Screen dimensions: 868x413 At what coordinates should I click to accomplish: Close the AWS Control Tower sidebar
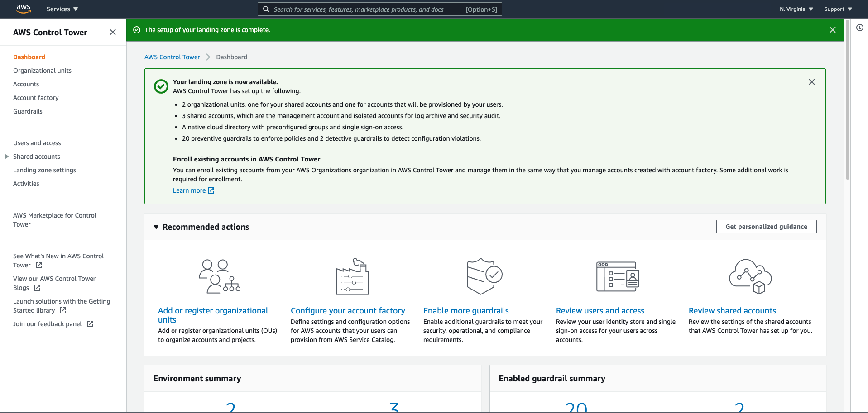113,32
